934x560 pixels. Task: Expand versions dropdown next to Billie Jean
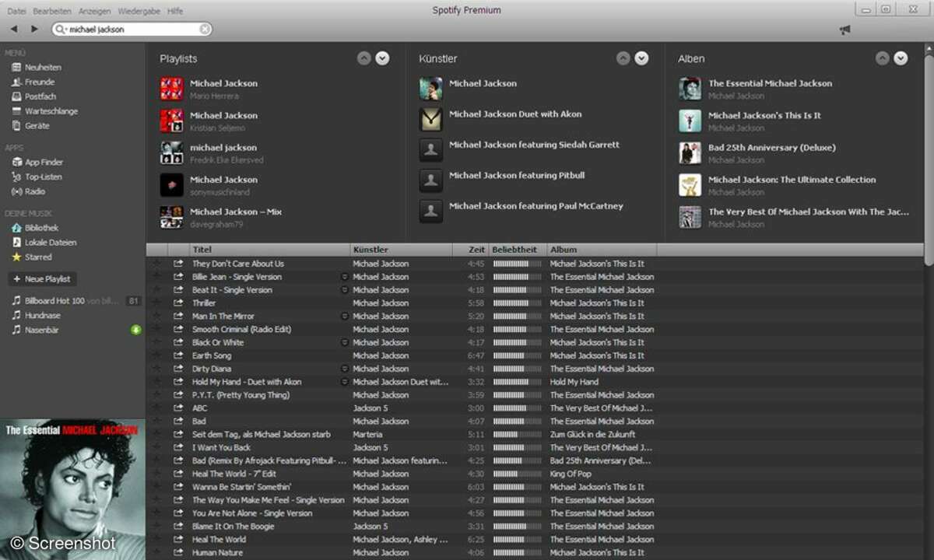[344, 277]
